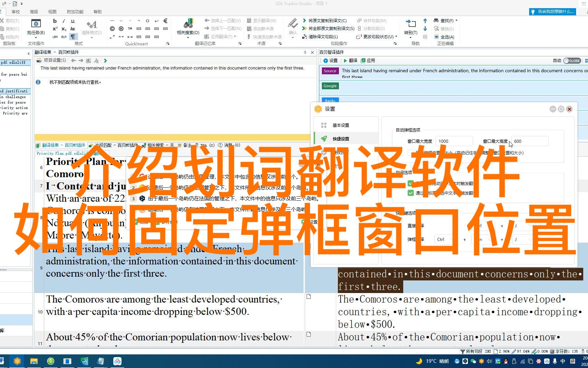Insert the TM symbol

pyautogui.click(x=130, y=29)
